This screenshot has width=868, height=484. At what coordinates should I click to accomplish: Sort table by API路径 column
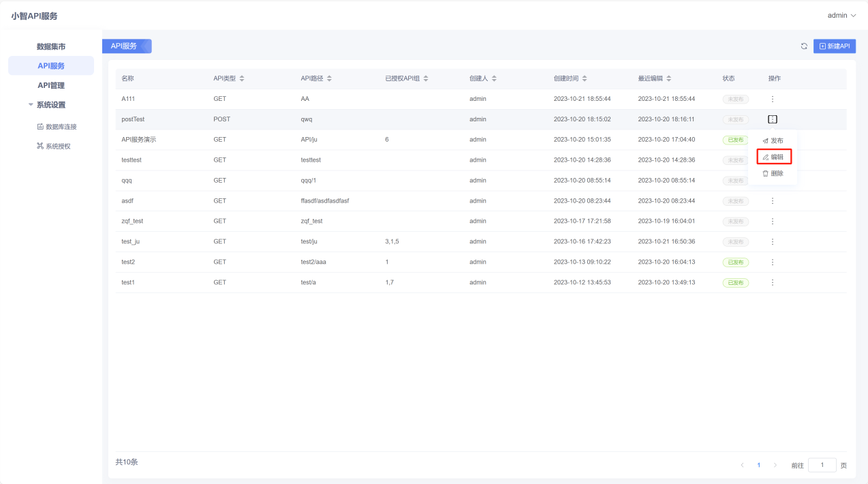[329, 78]
